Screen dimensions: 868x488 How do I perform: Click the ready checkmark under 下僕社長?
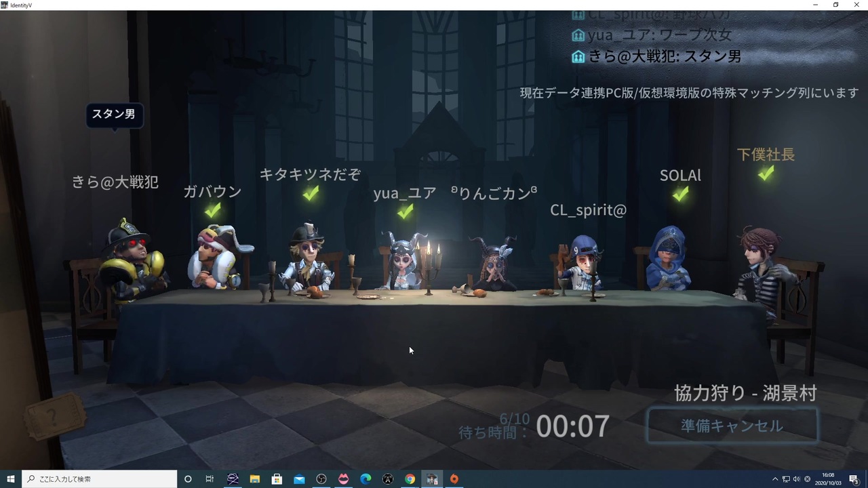(x=766, y=174)
